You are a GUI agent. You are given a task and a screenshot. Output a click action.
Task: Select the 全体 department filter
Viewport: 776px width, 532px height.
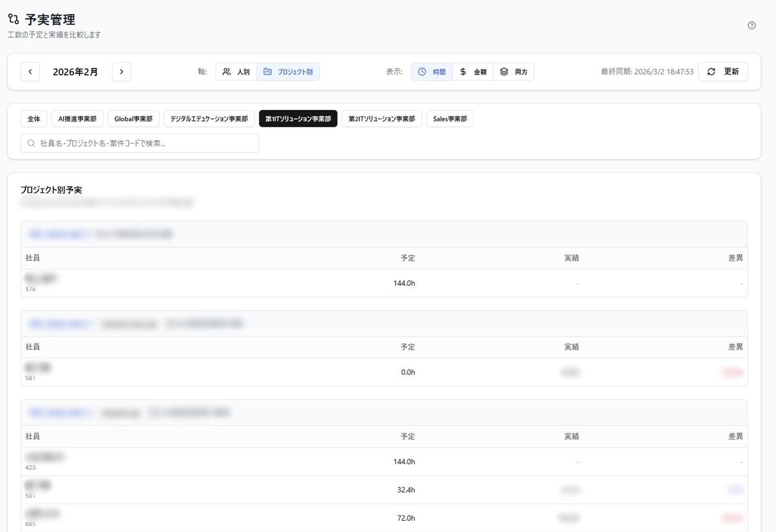coord(34,118)
